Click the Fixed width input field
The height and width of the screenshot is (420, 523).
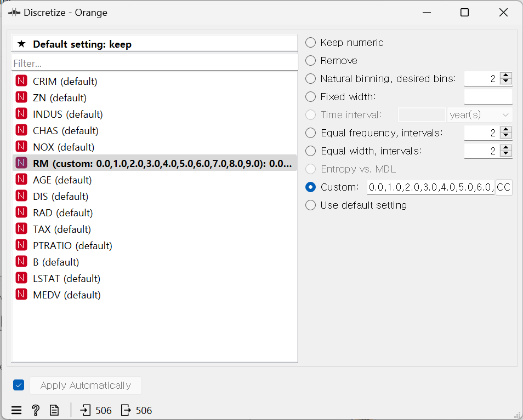click(488, 96)
